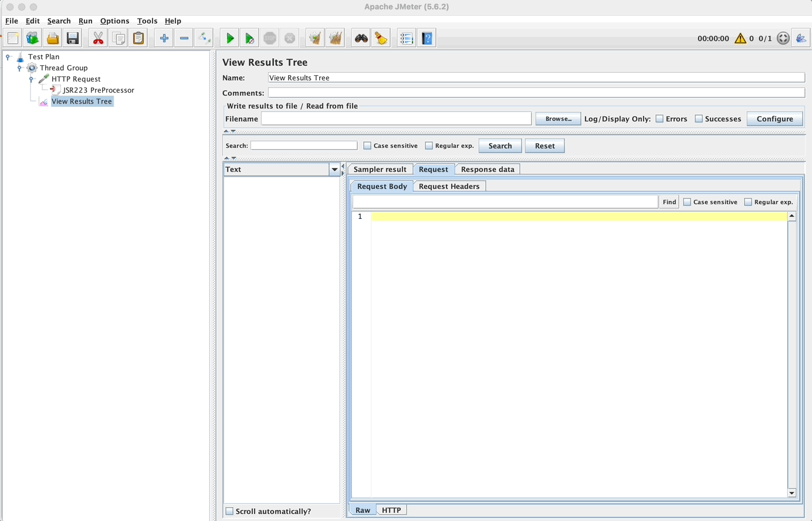This screenshot has height=521, width=812.
Task: Save the test plan with floppy icon
Action: 73,39
